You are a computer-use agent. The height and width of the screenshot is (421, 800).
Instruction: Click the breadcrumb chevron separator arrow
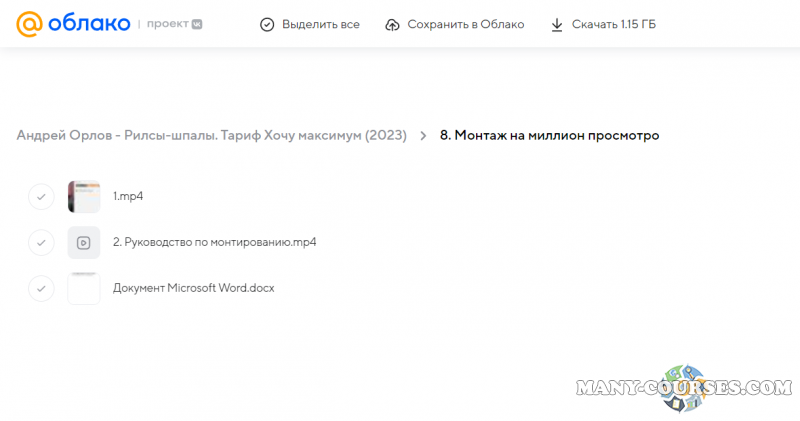(423, 136)
